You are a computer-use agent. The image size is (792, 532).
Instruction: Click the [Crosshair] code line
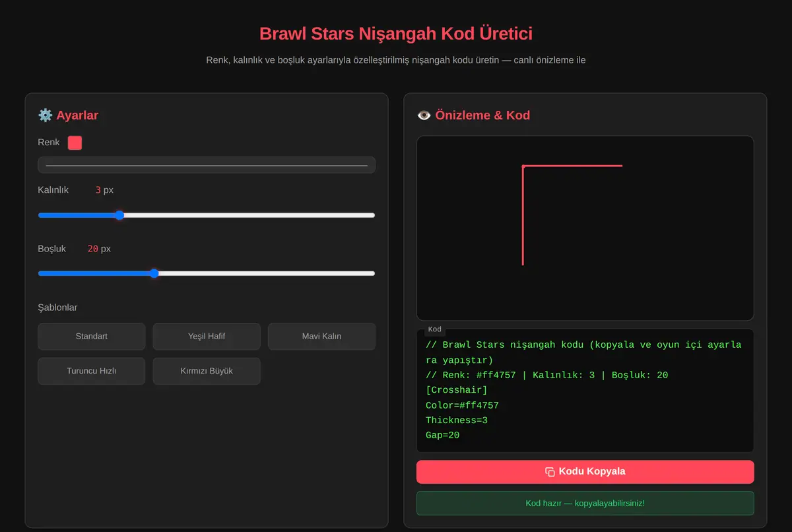pos(457,390)
